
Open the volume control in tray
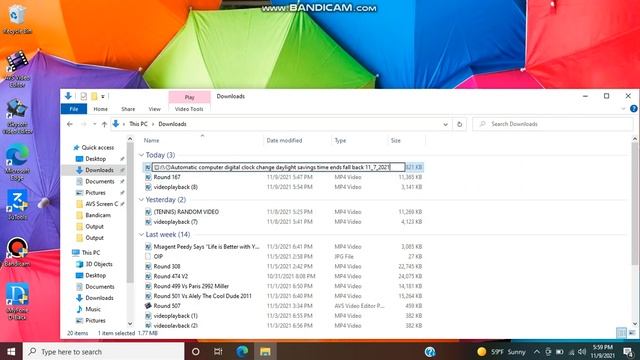coord(582,351)
